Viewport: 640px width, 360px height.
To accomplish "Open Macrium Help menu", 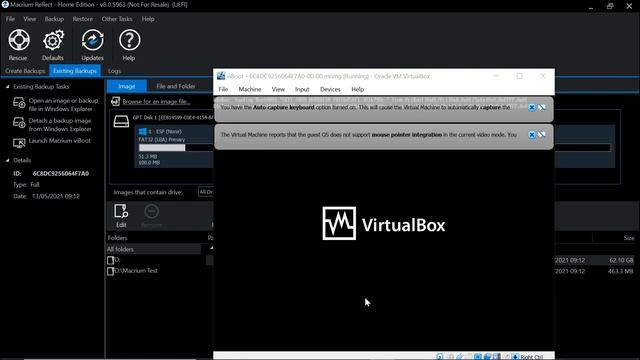I will 148,19.
